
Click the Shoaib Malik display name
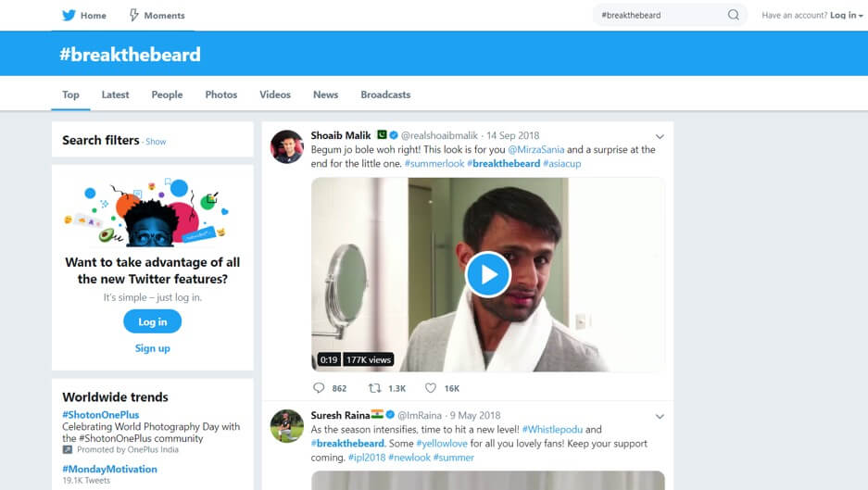(341, 135)
